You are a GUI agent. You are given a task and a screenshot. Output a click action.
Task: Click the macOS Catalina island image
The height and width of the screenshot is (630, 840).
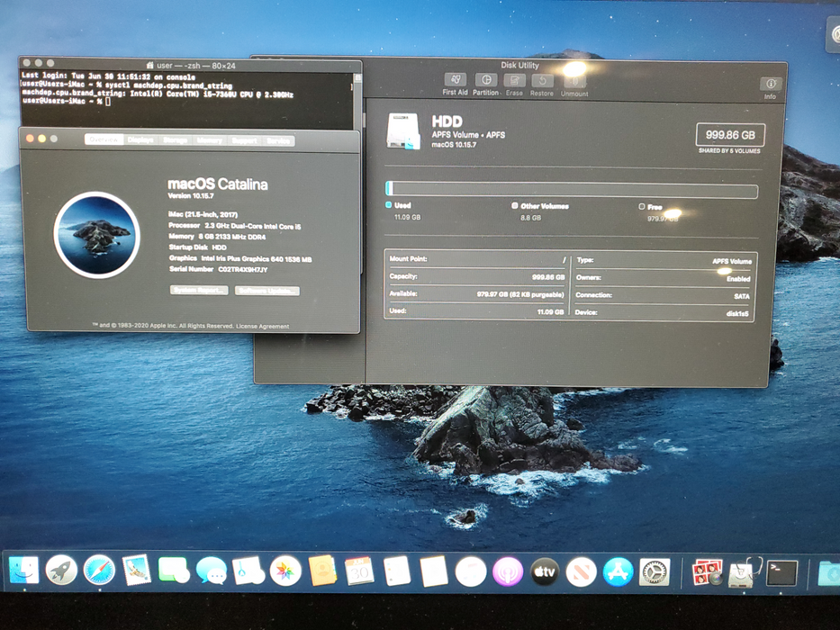[x=97, y=235]
